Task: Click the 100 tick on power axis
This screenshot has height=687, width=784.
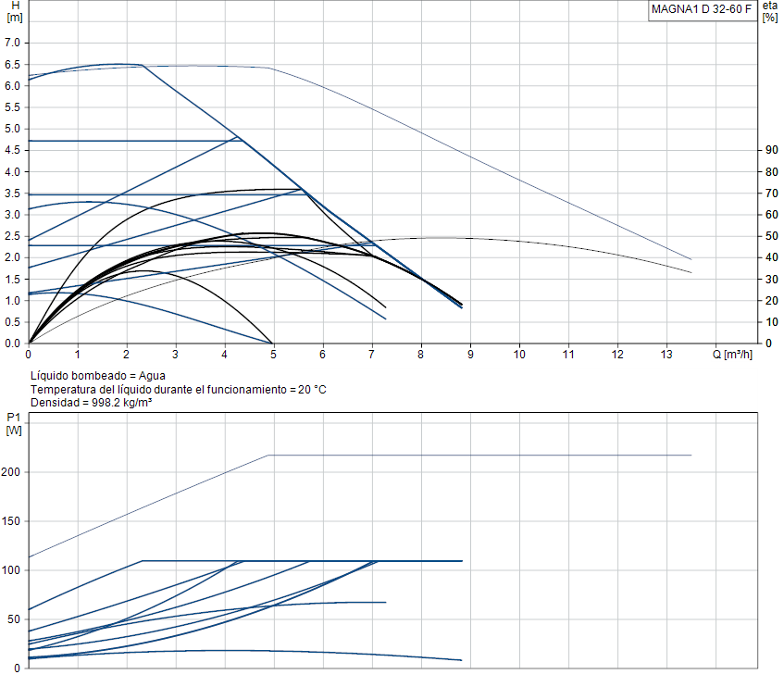Action: (x=10, y=570)
